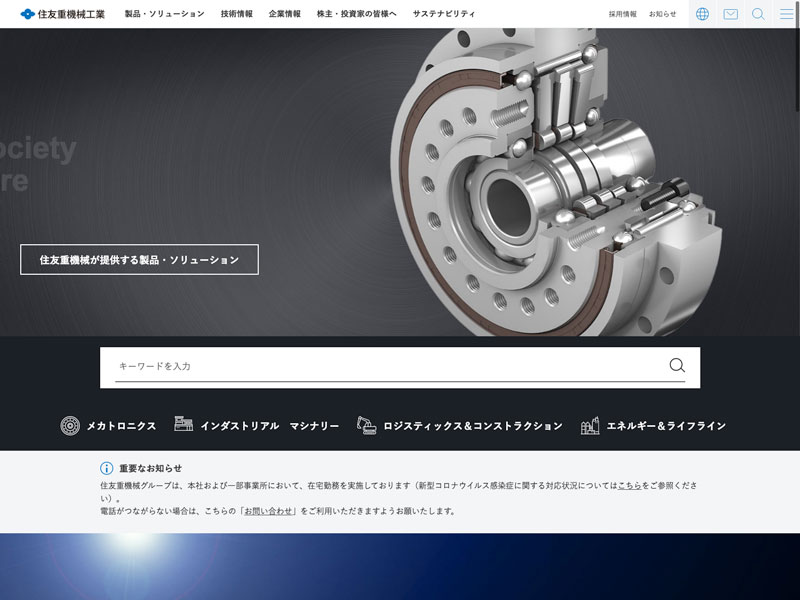Screen dimensions: 800x600
Task: Click the メカトロニクス gear icon
Action: pyautogui.click(x=70, y=426)
